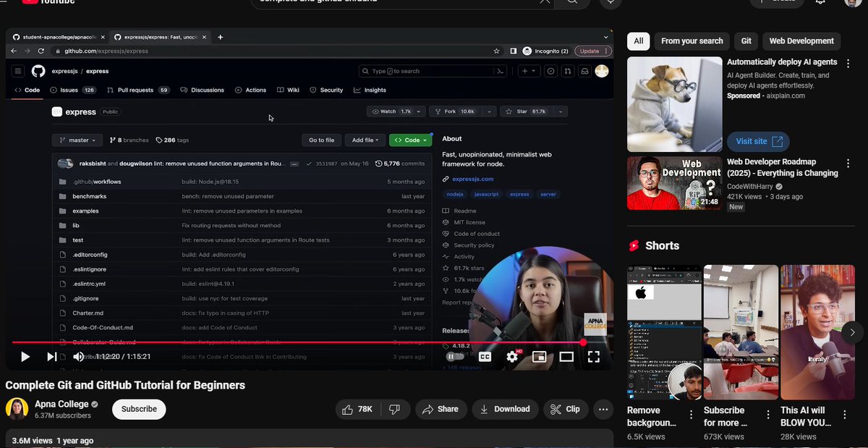Image resolution: width=868 pixels, height=448 pixels.
Task: Toggle the autoplay switch in player
Action: click(x=454, y=356)
